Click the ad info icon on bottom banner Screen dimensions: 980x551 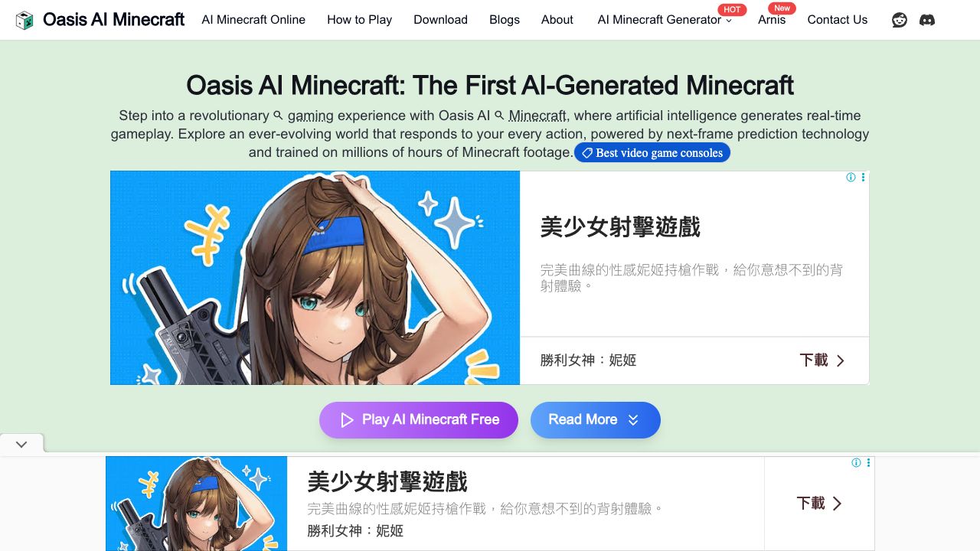[856, 463]
